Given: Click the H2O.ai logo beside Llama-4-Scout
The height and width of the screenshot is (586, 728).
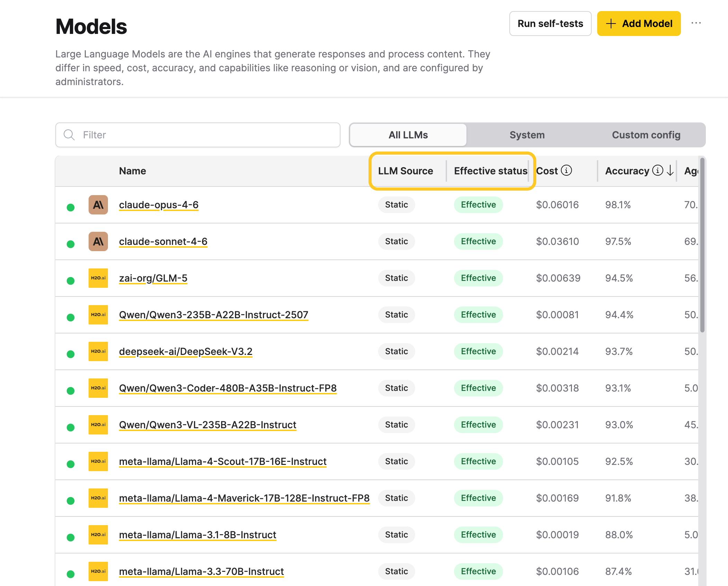Looking at the screenshot, I should [x=98, y=461].
